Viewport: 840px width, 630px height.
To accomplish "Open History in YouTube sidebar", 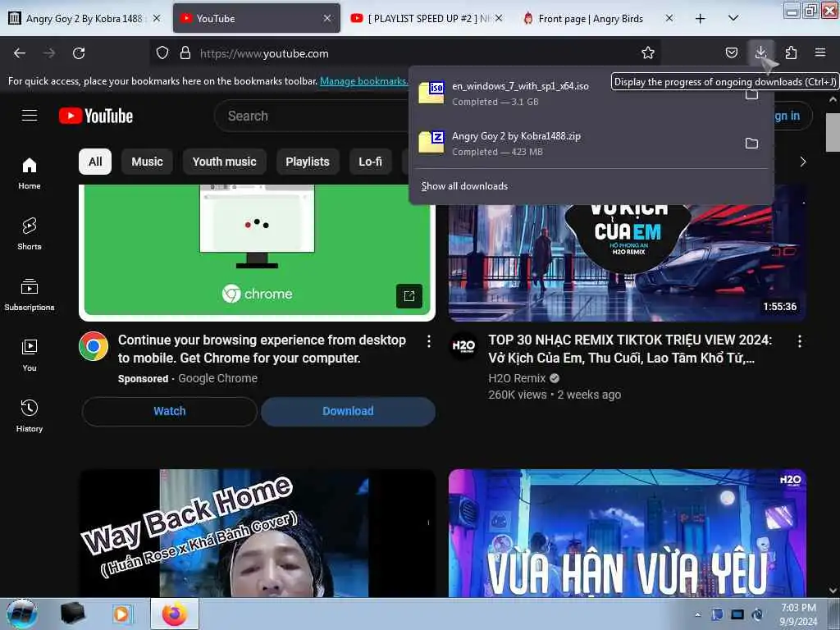I will (x=30, y=416).
